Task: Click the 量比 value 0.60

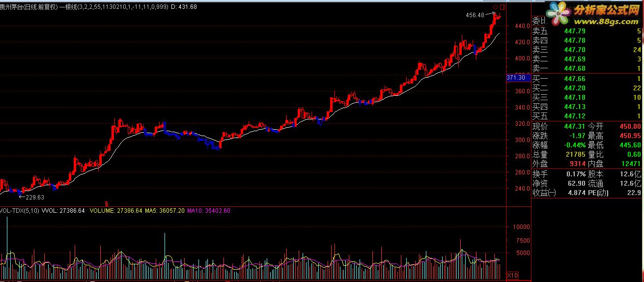Action: [x=634, y=155]
